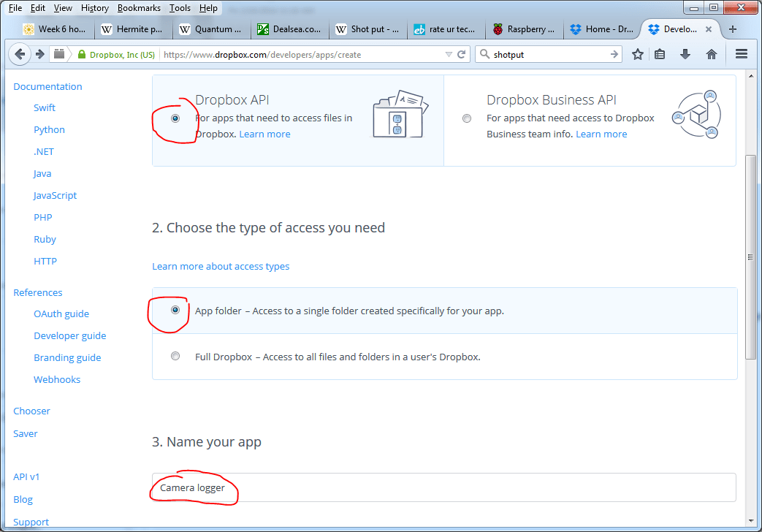Close the Develo... Dropbox tab
Viewport: 762px width, 532px height.
coord(709,29)
